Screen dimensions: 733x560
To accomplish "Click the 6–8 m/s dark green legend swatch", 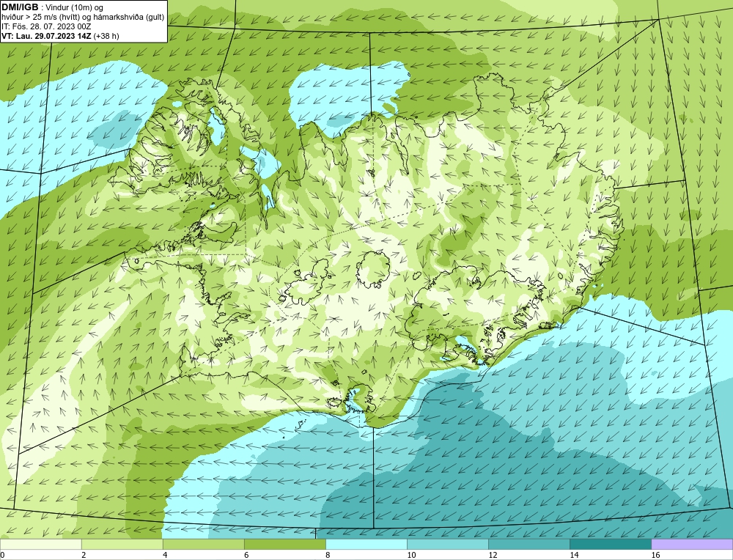I will pos(284,544).
